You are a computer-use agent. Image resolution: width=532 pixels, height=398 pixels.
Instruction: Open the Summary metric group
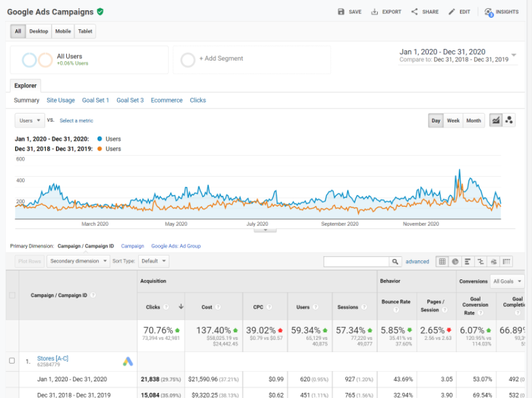click(x=27, y=100)
